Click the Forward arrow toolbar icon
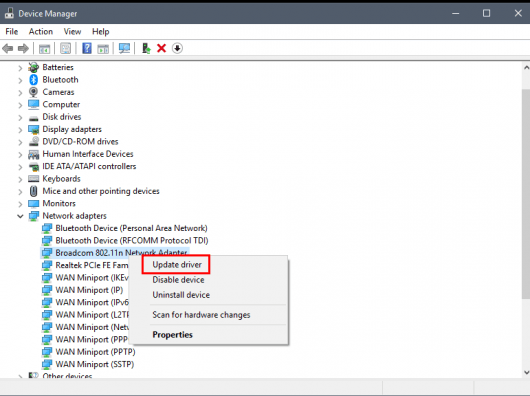 point(23,48)
